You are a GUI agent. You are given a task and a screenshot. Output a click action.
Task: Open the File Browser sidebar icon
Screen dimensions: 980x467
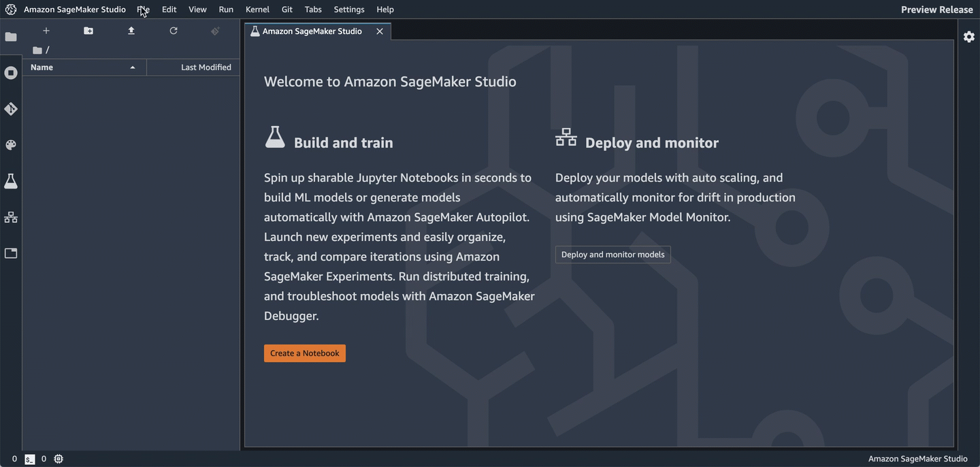(11, 37)
